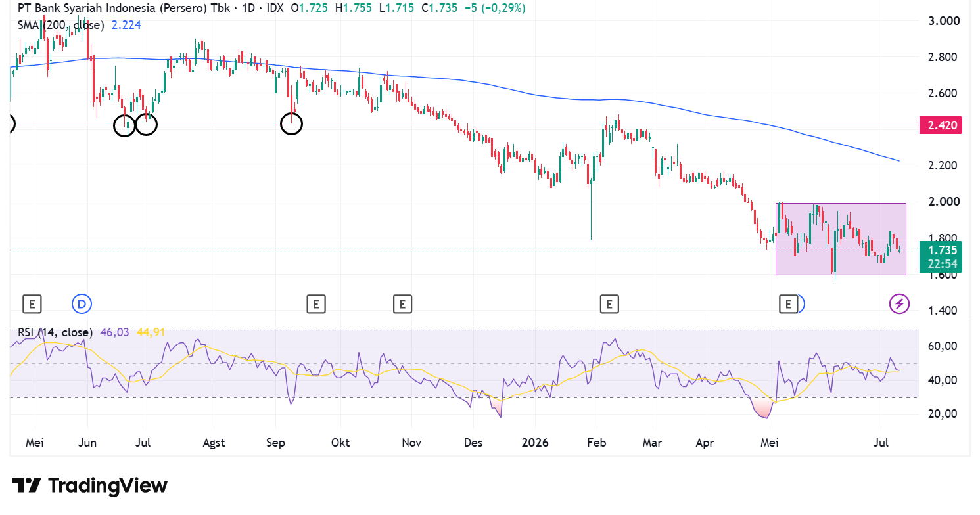Screen dimensions: 980x515
Task: Select the black circle at September low
Action: pos(291,123)
